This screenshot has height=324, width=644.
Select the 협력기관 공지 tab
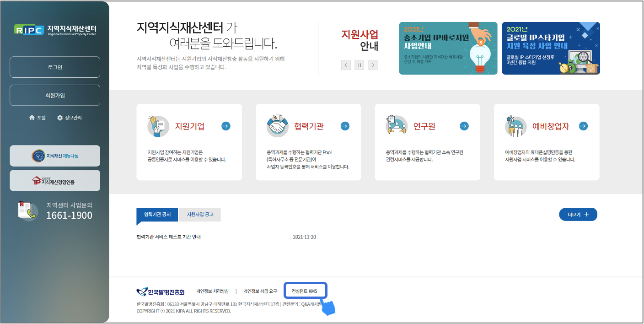pyautogui.click(x=157, y=214)
